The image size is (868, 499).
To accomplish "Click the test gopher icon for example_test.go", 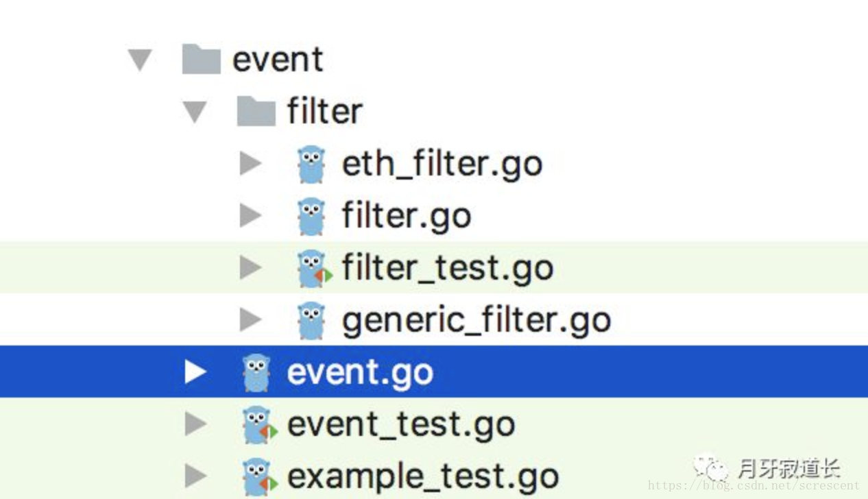I will click(x=258, y=477).
